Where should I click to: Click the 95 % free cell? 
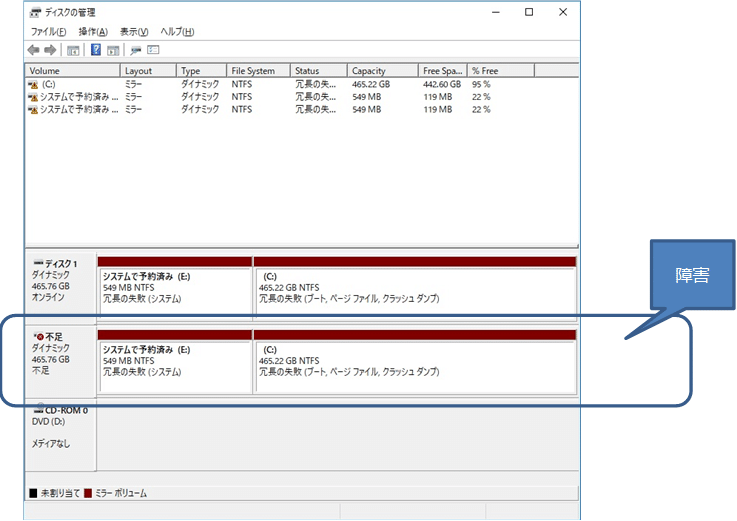(481, 85)
